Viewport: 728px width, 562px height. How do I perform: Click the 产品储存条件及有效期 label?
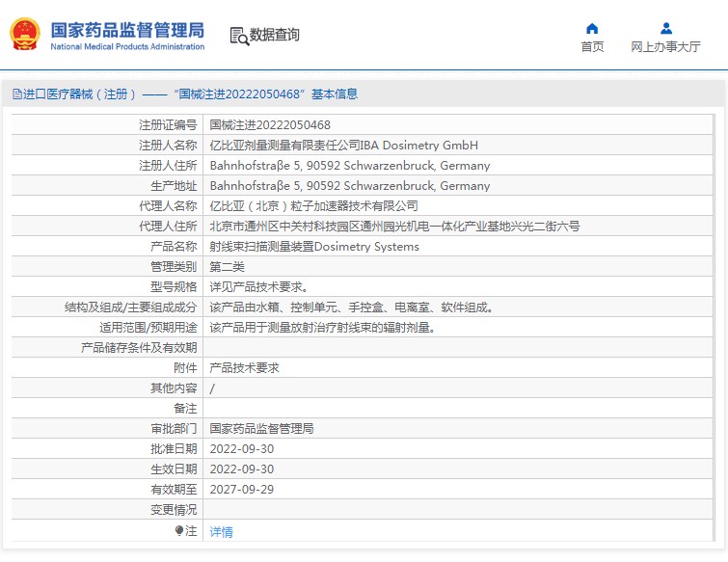coord(139,348)
